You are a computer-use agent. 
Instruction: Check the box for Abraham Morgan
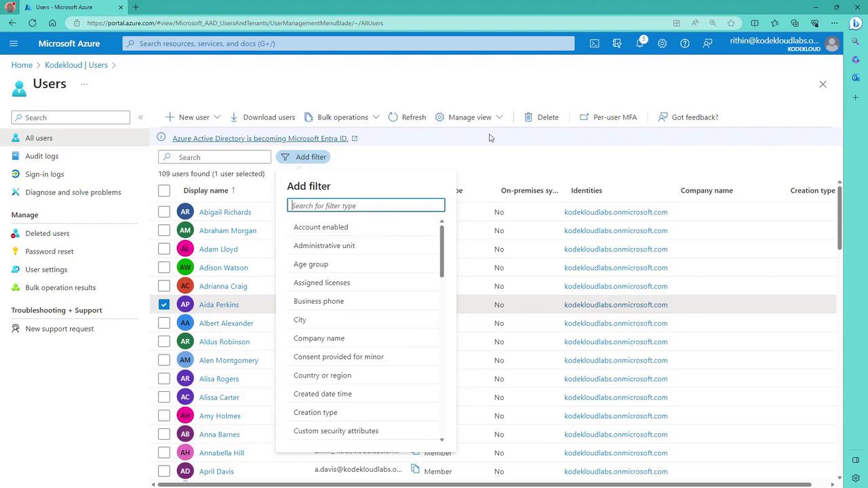click(x=164, y=230)
